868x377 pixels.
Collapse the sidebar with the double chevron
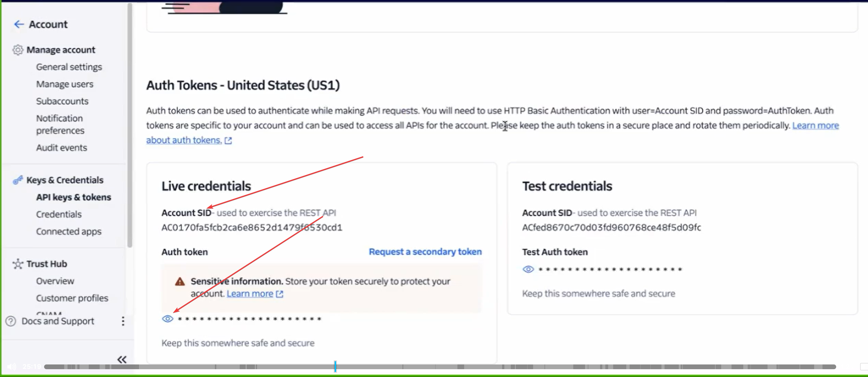122,359
